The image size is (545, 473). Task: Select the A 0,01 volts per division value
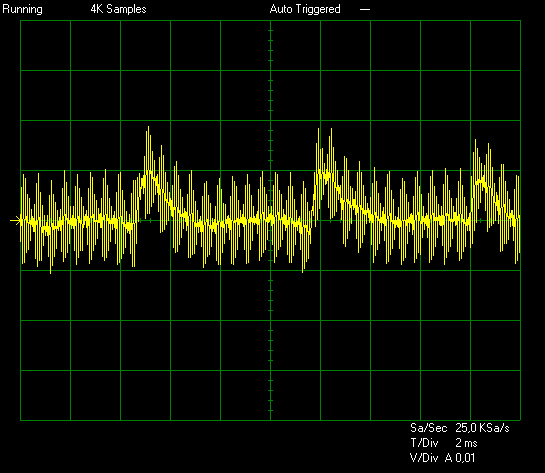(460, 458)
